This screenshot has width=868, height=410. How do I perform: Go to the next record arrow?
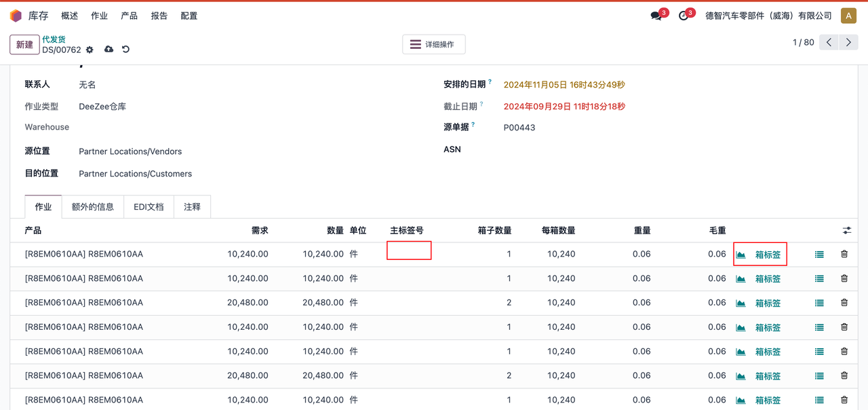coord(848,42)
